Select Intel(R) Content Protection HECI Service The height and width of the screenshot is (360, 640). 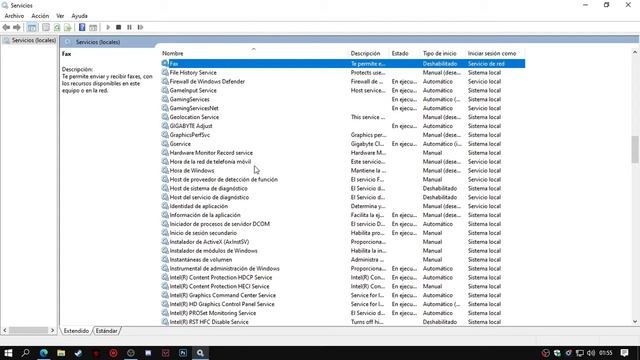(343, 287)
